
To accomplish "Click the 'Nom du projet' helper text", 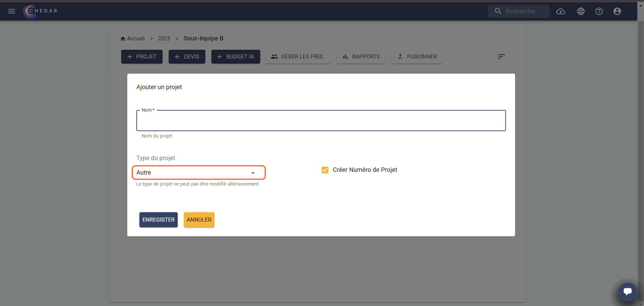I will coord(157,136).
